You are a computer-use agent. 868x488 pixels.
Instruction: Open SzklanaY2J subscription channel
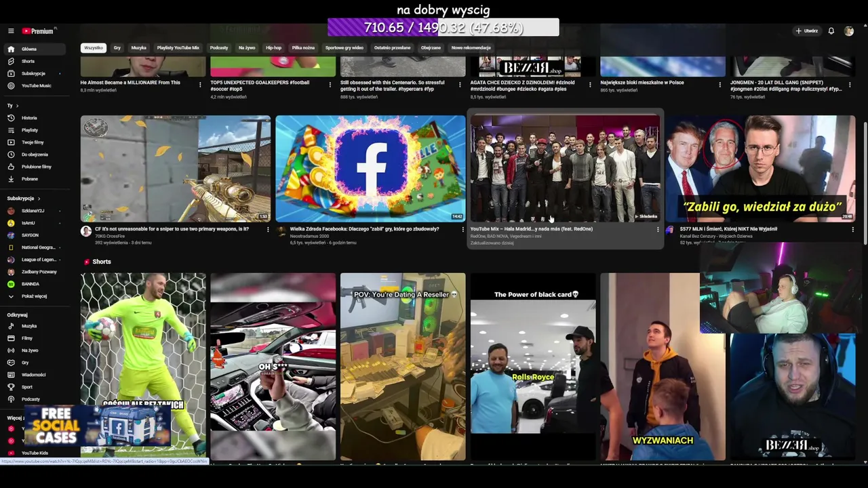pyautogui.click(x=34, y=211)
